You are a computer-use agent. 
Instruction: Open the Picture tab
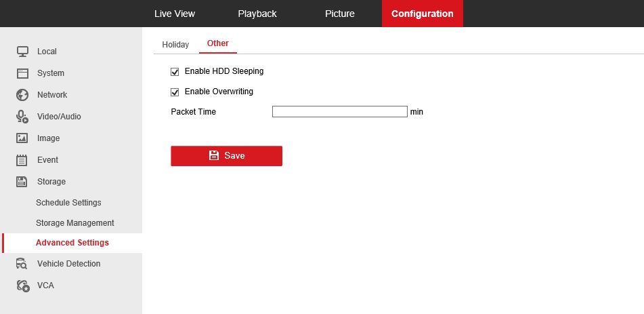[339, 14]
